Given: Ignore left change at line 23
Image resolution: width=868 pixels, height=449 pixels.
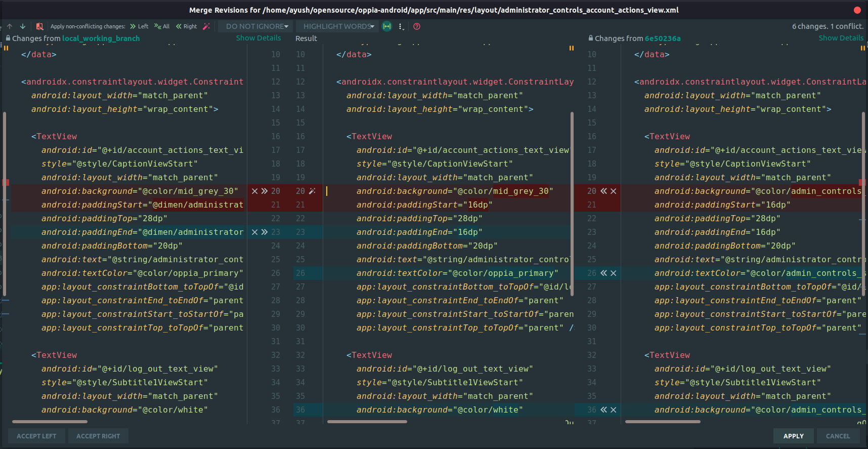Looking at the screenshot, I should pyautogui.click(x=255, y=232).
